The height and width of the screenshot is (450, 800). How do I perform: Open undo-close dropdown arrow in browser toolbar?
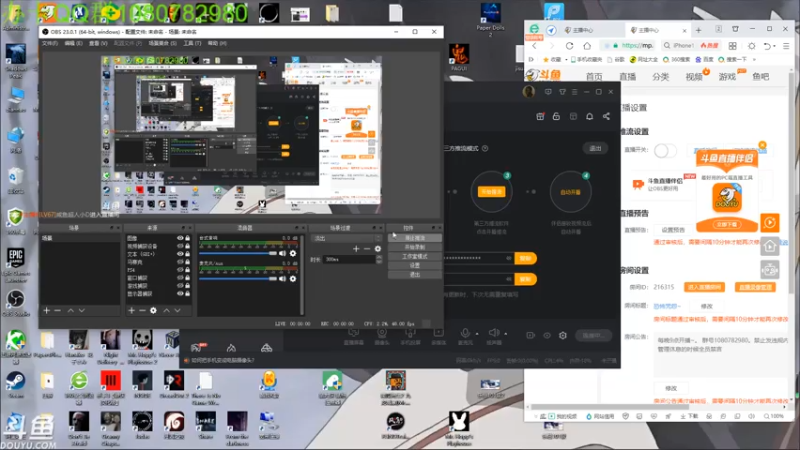774,46
